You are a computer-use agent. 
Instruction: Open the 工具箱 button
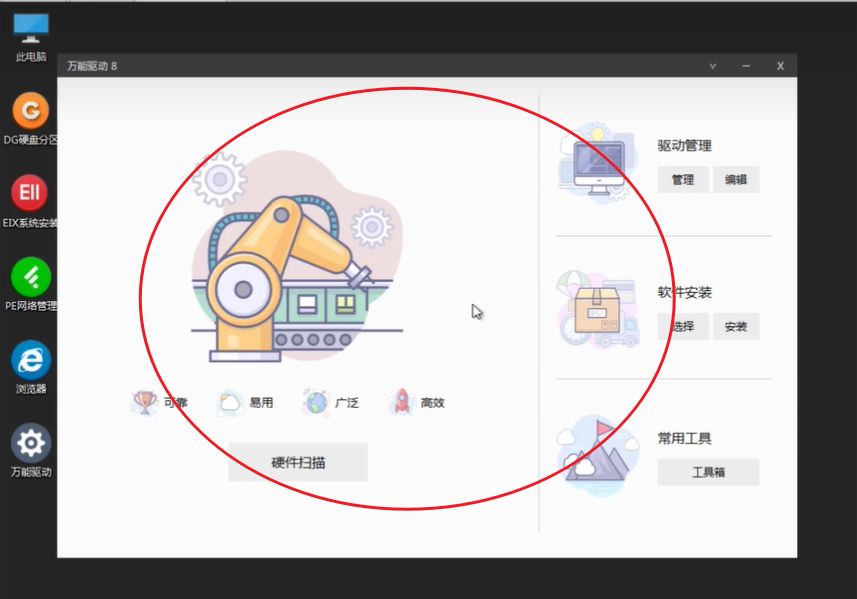point(708,472)
